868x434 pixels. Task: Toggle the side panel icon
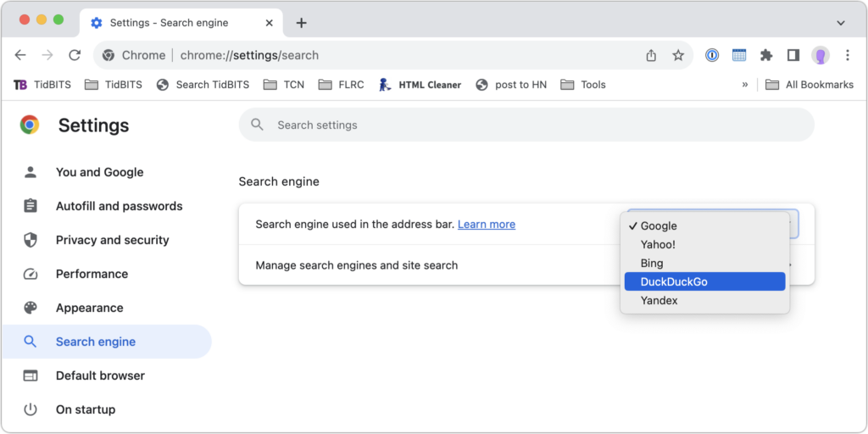(x=793, y=55)
